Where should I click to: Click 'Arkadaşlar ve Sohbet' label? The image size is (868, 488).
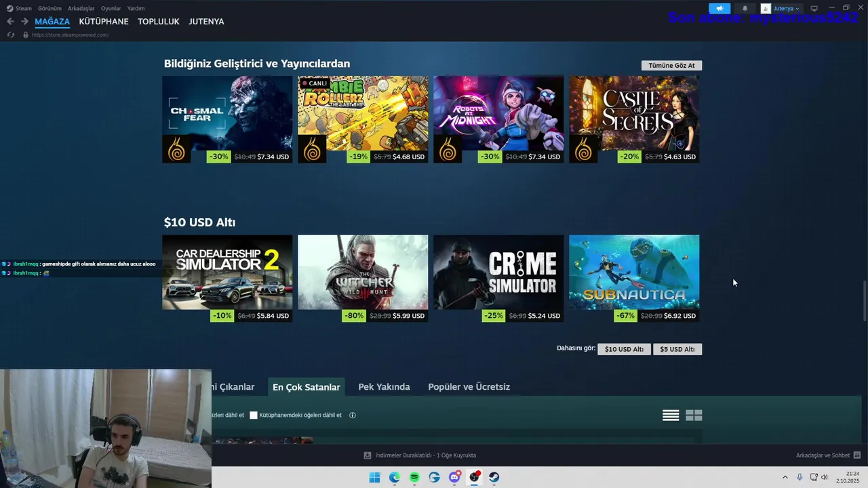click(x=823, y=455)
